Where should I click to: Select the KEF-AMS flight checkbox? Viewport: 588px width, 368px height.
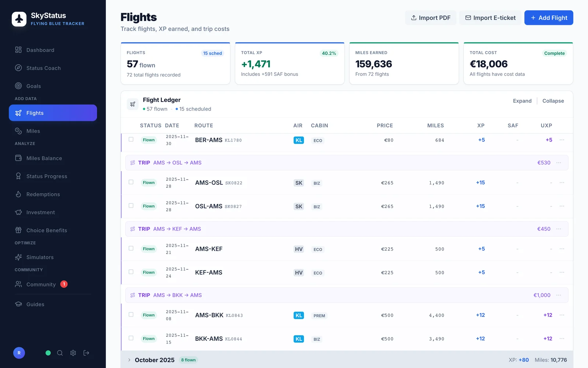pos(131,272)
